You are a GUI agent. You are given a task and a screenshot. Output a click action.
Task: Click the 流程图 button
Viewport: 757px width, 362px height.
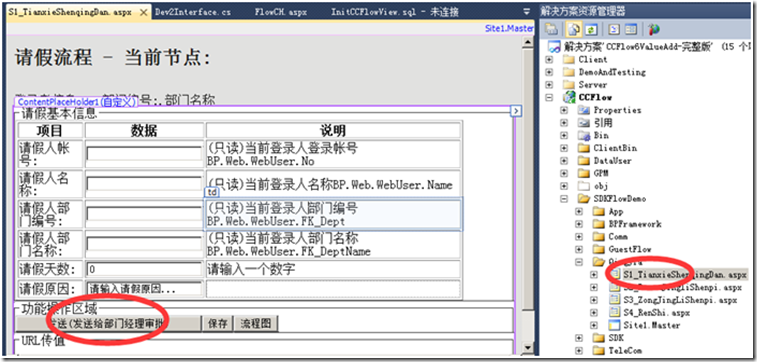[x=256, y=324]
